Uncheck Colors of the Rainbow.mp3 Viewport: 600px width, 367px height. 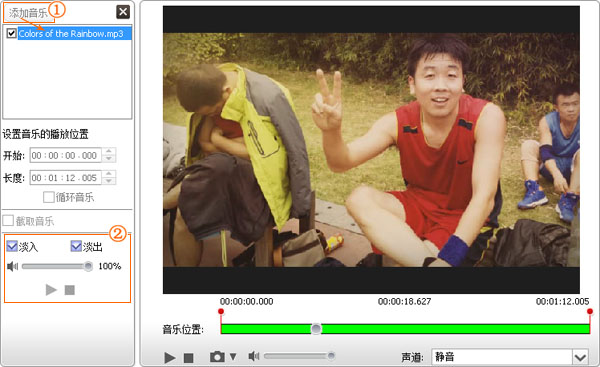point(11,34)
